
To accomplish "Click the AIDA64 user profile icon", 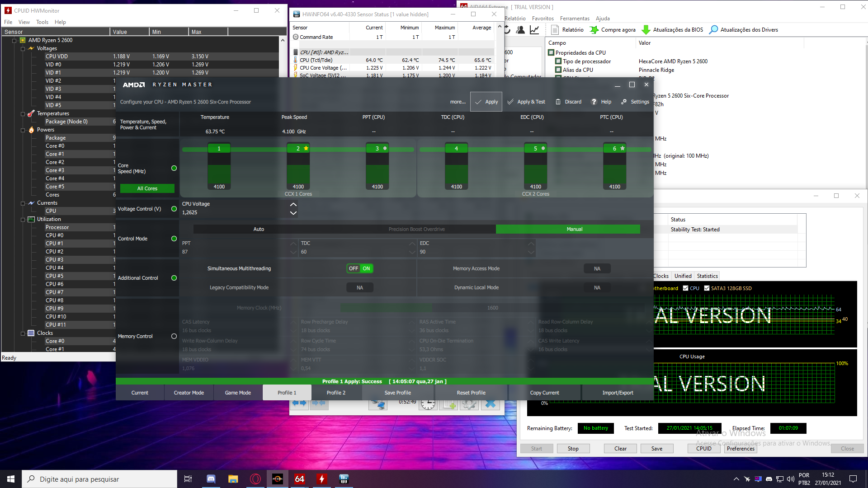I will [x=521, y=30].
